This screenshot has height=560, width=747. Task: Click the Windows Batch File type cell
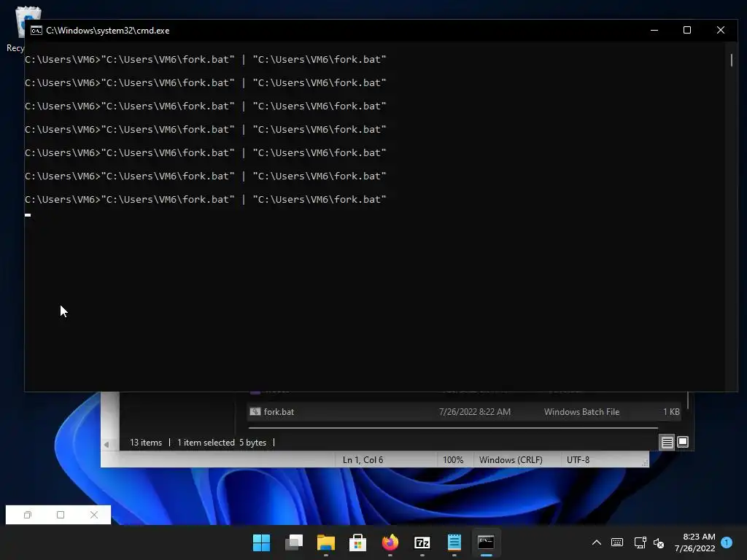tap(581, 412)
